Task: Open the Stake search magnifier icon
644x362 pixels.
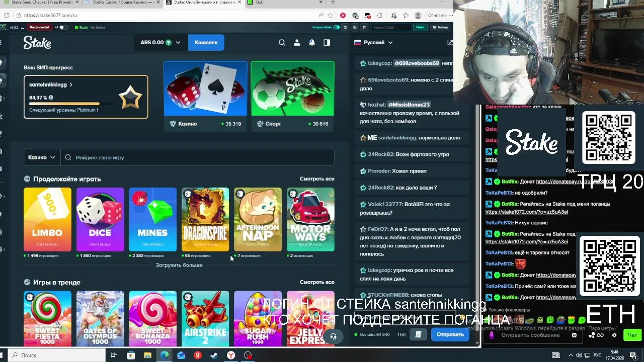Action: 282,43
